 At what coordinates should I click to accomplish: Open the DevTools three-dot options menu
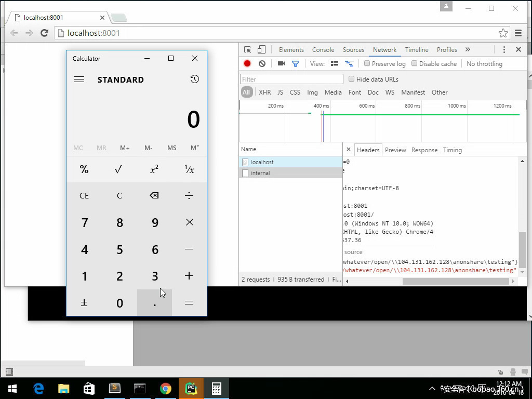coord(504,49)
